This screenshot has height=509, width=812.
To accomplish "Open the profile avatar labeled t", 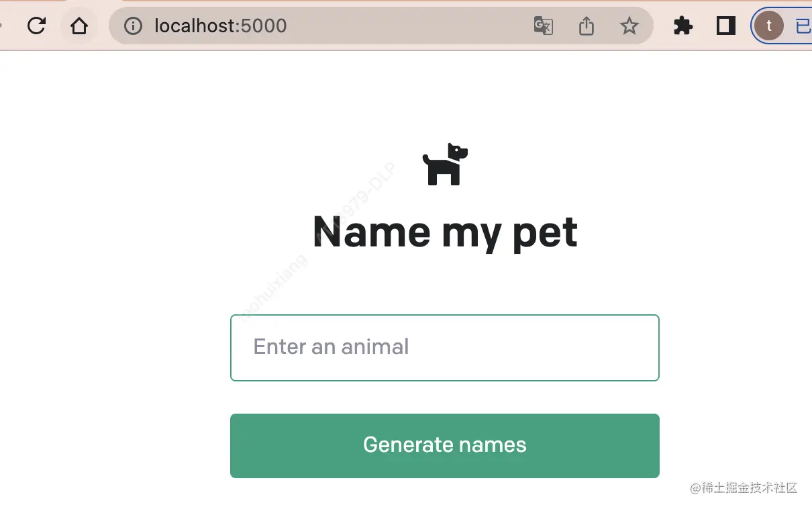I will [x=768, y=26].
